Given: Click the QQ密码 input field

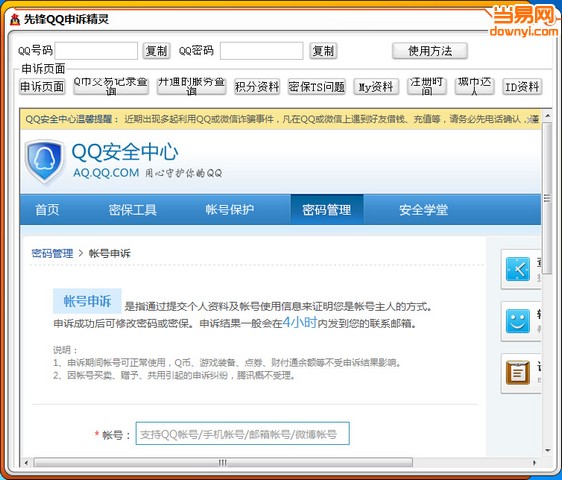Looking at the screenshot, I should click(x=262, y=51).
